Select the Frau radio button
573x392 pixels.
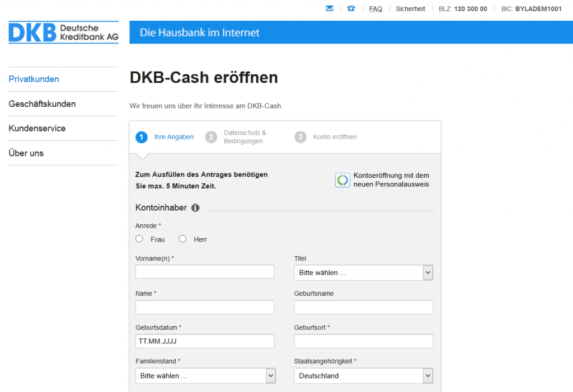(139, 239)
